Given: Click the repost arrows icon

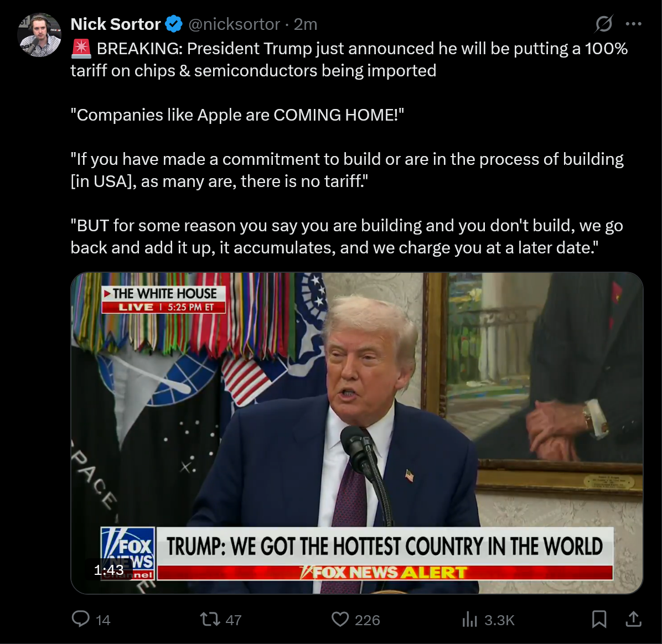Looking at the screenshot, I should point(210,619).
